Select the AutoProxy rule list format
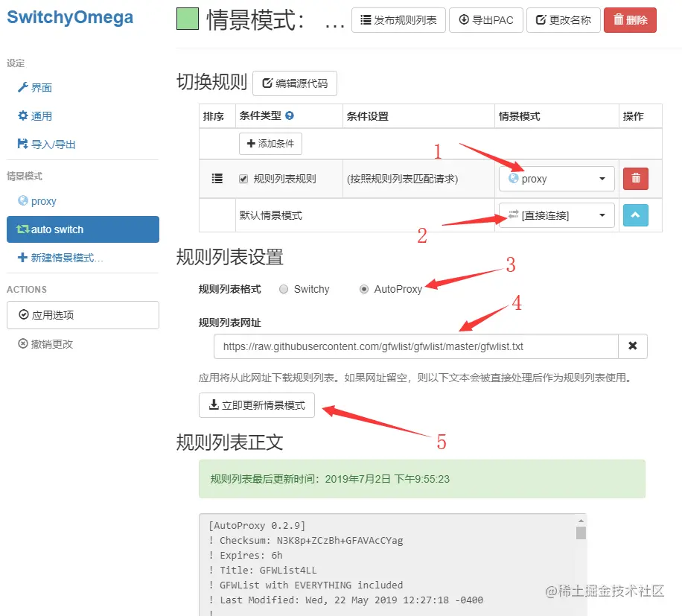Viewport: 682px width, 616px height. (x=364, y=289)
